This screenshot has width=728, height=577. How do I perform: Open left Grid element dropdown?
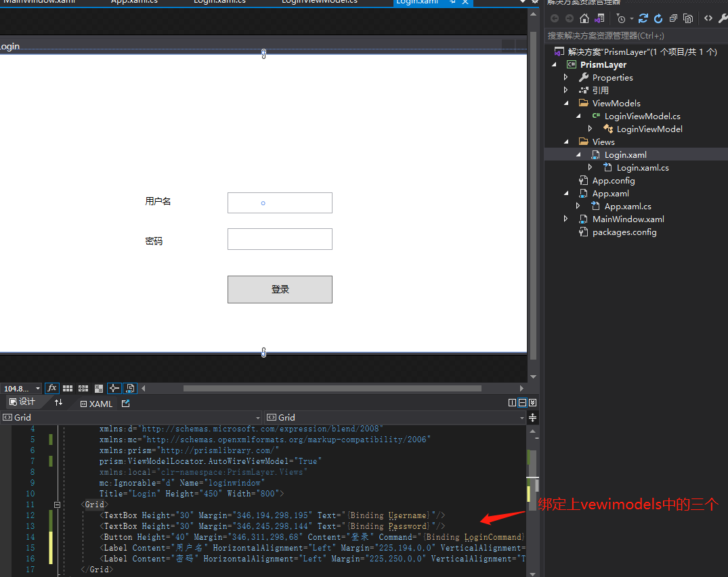[258, 418]
